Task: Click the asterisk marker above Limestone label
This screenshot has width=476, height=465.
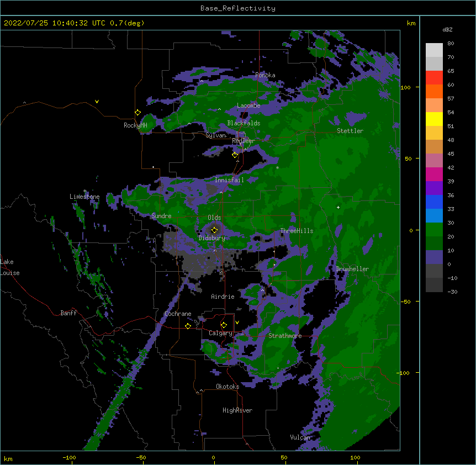Action: (85, 191)
